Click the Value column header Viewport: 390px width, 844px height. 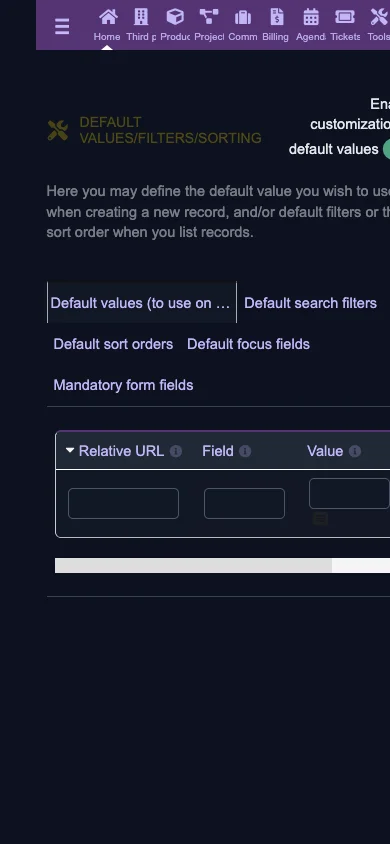click(x=325, y=451)
